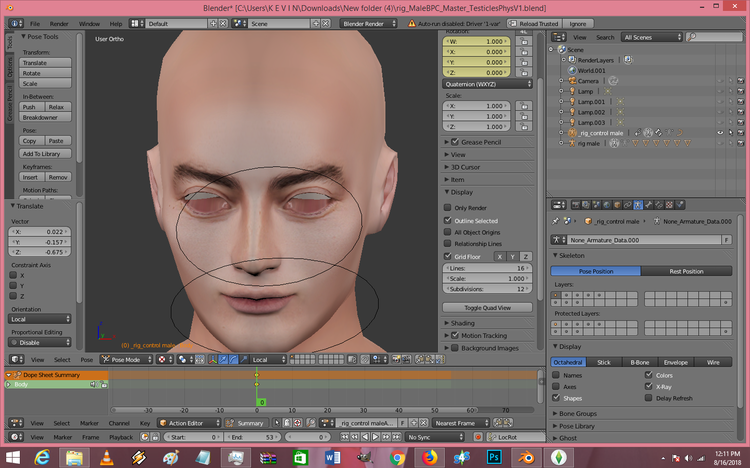The height and width of the screenshot is (468, 750).
Task: Click the Blender icon in the taskbar
Action: tap(527, 458)
